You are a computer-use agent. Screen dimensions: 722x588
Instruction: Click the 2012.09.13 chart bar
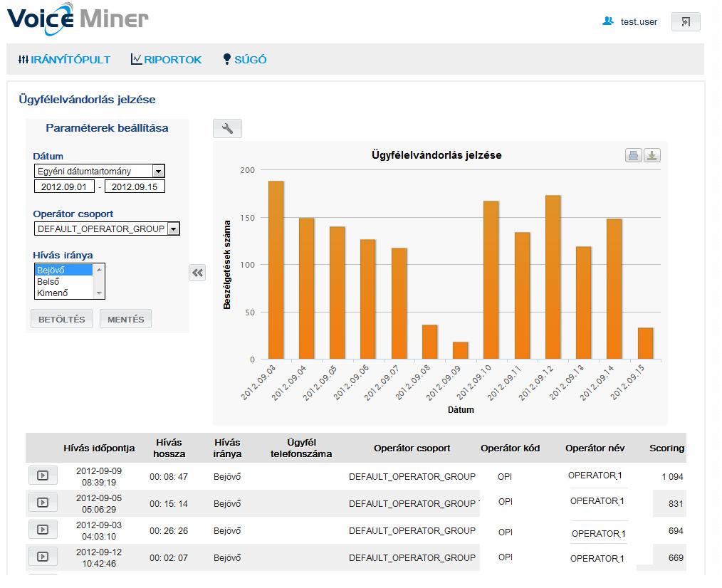(x=583, y=303)
